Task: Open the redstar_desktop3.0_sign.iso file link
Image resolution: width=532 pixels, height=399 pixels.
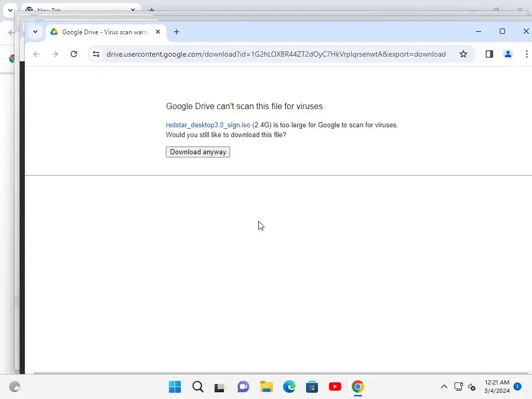Action: (208, 125)
